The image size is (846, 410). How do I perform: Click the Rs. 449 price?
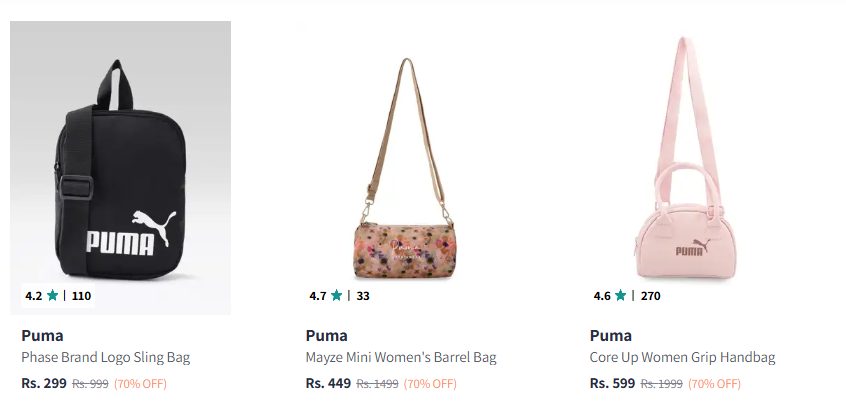(x=327, y=383)
